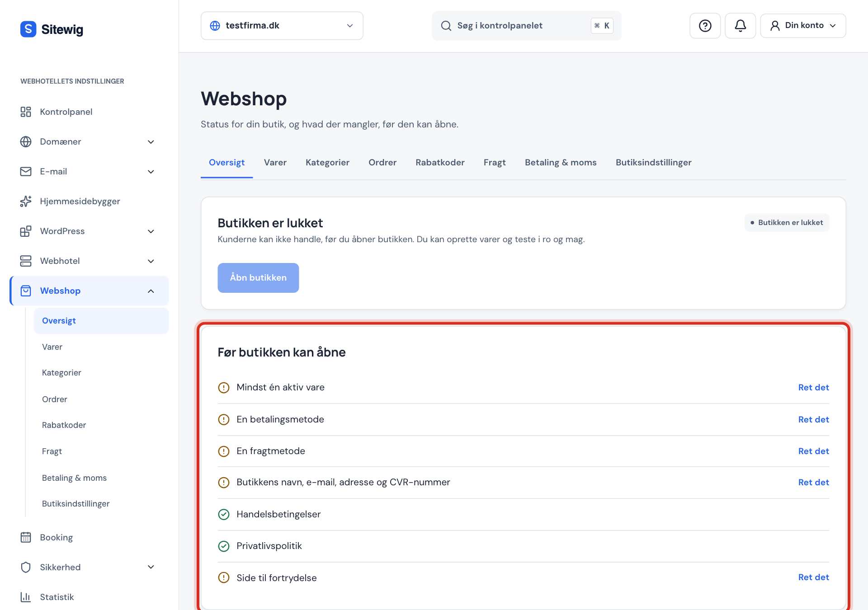The height and width of the screenshot is (610, 868).
Task: Click the Sitewig logo icon
Action: click(x=28, y=29)
